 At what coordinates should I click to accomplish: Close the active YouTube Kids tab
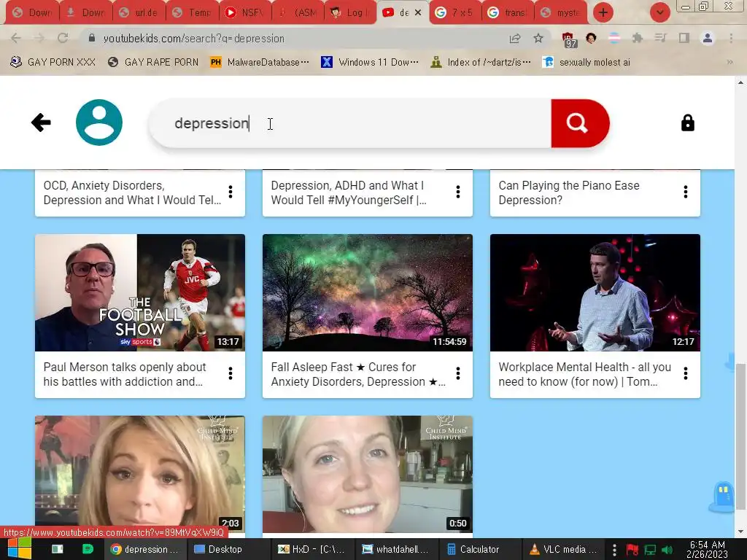[418, 13]
